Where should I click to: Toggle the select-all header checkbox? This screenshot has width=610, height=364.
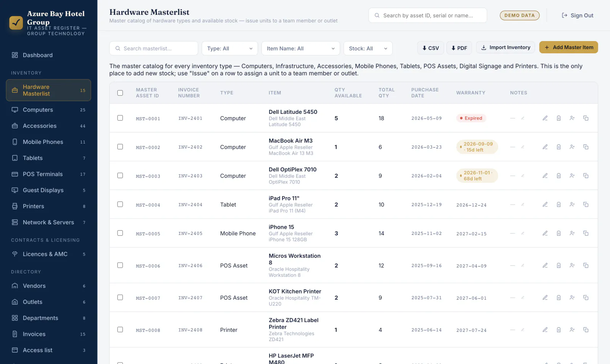[x=120, y=93]
